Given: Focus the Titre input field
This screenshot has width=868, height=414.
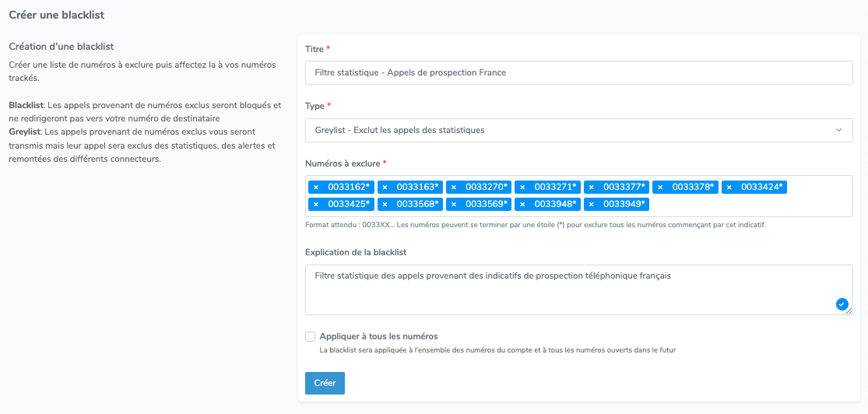Looking at the screenshot, I should 578,72.
